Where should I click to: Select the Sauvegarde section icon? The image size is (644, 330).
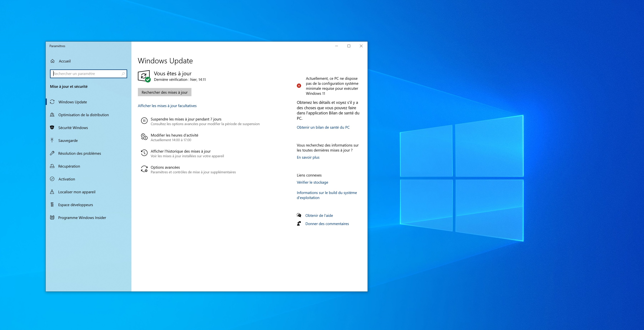[52, 140]
